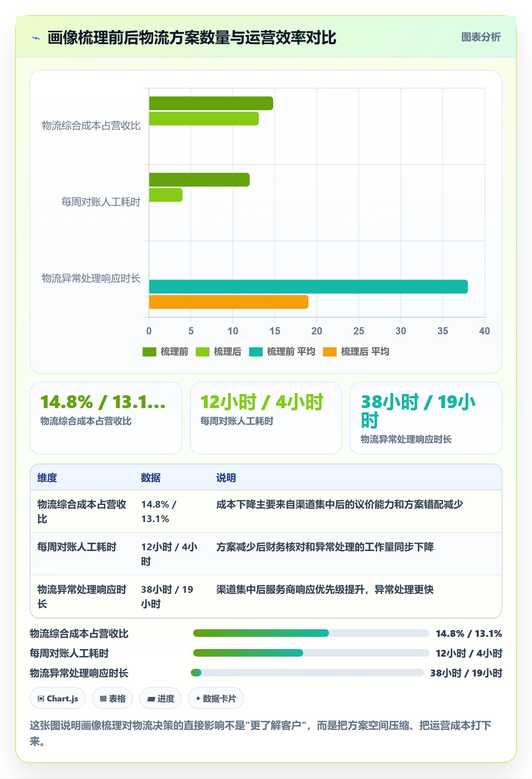The height and width of the screenshot is (779, 532).
Task: Open the 12小时 / 4小时 data card
Action: pos(266,418)
